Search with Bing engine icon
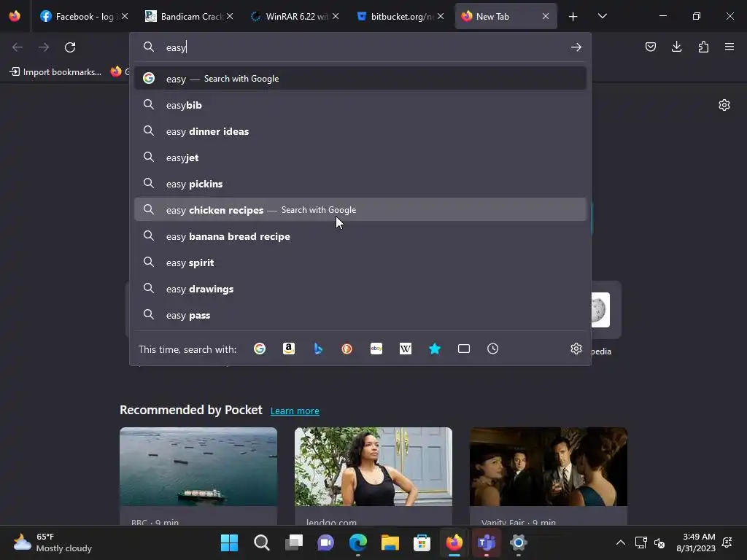This screenshot has width=747, height=560. (318, 349)
